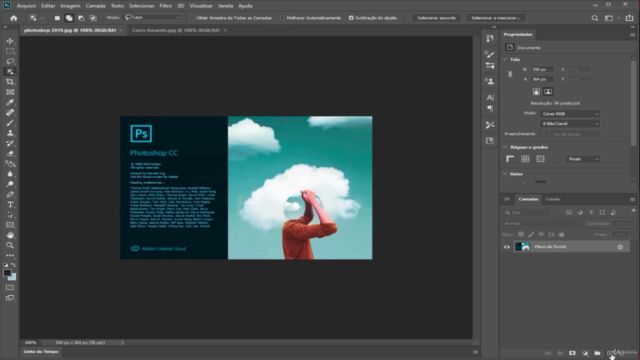
Task: Switch to Carro Amarelo.jpg document tab
Action: (x=176, y=30)
